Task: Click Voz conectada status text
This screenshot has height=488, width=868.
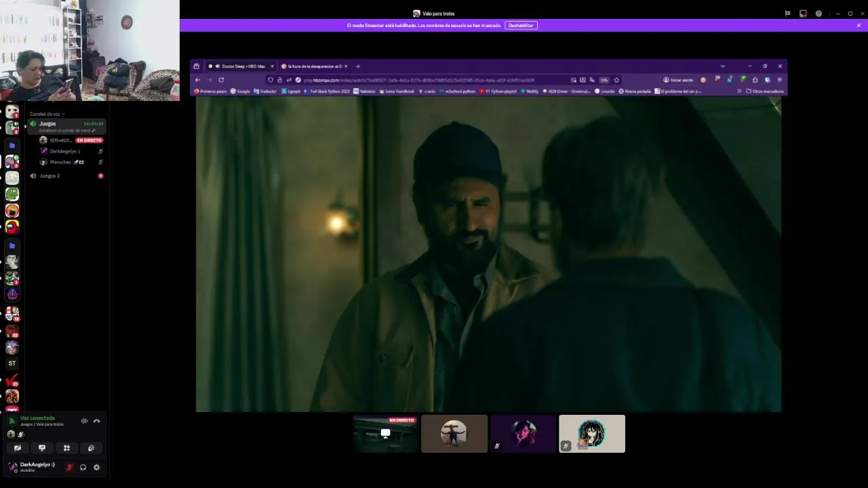Action: [x=37, y=418]
